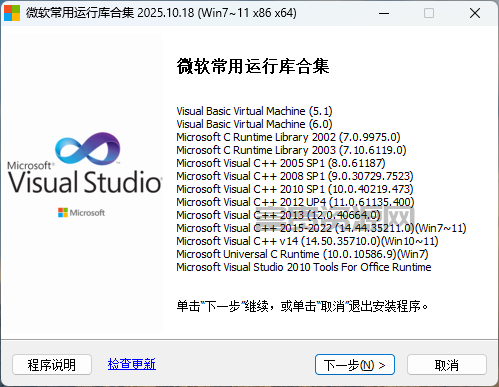499x387 pixels.
Task: Click the heading 微软常用运行库合集
Action: pos(253,66)
